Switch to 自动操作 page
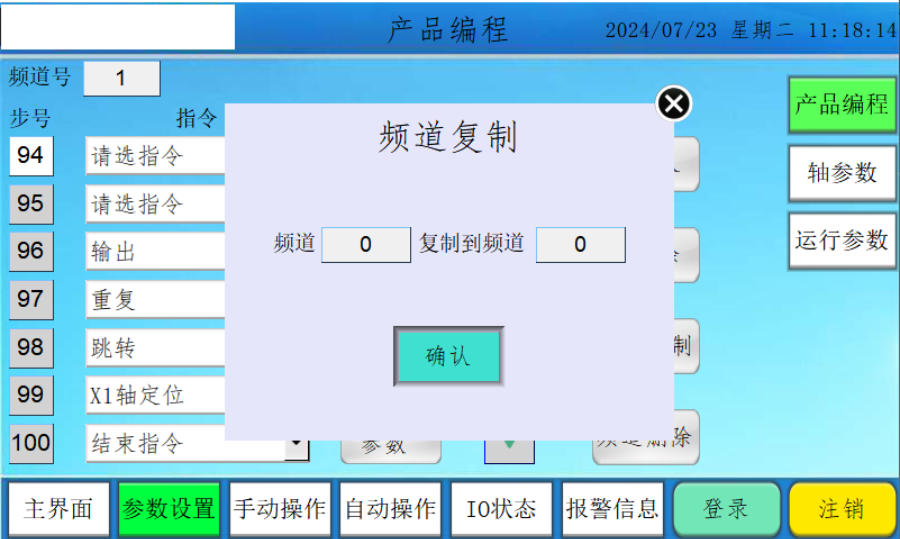 pyautogui.click(x=390, y=509)
